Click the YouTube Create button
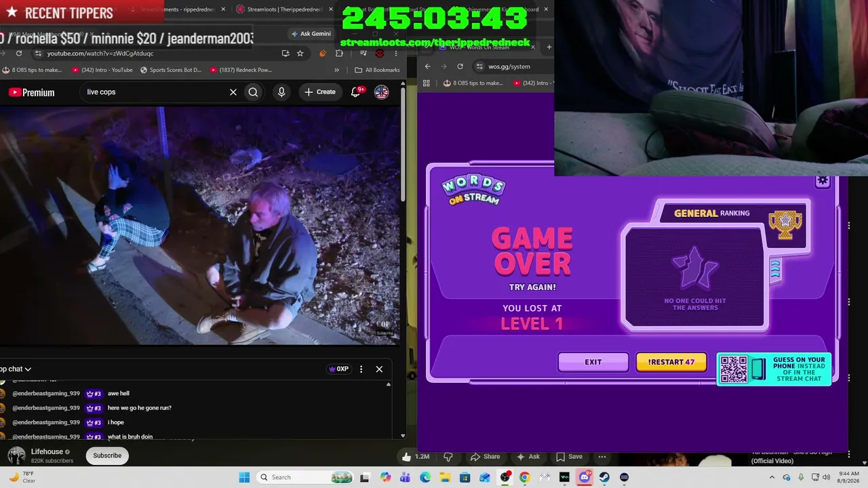 [319, 92]
